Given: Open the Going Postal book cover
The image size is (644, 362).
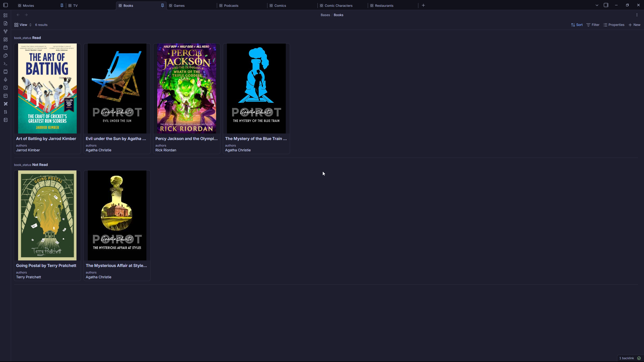Looking at the screenshot, I should coord(47,215).
